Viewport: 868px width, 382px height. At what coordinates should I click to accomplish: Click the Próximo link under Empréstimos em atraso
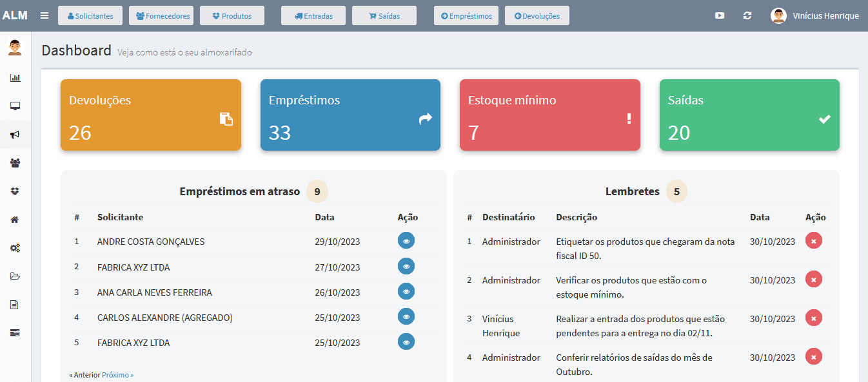pos(117,374)
